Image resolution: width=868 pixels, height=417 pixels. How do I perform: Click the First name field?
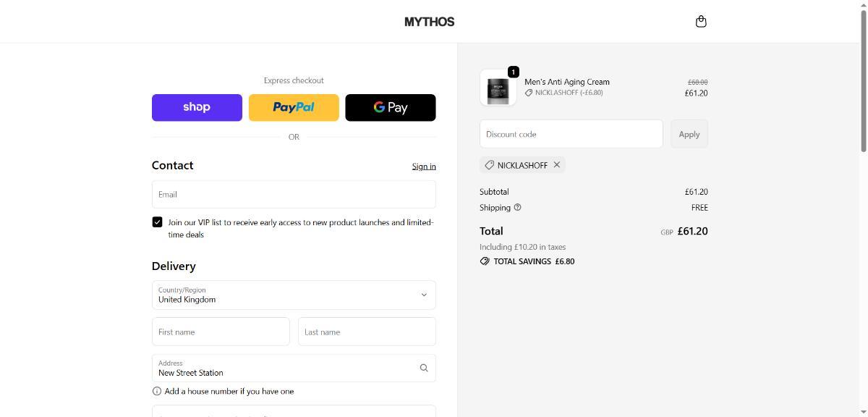click(221, 332)
